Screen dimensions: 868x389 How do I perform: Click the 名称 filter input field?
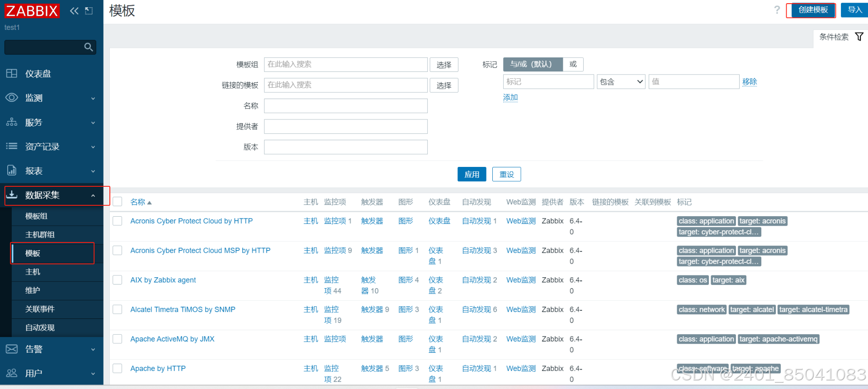click(x=346, y=106)
